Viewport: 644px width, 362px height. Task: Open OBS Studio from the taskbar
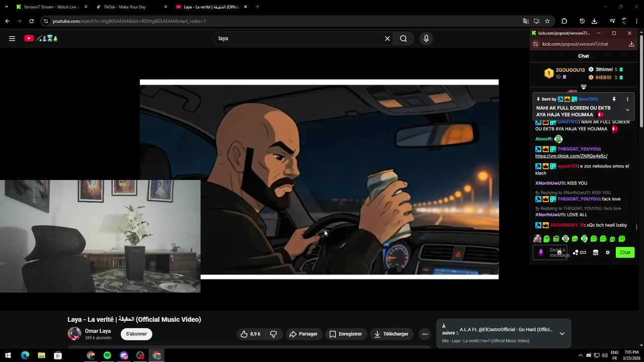click(140, 355)
